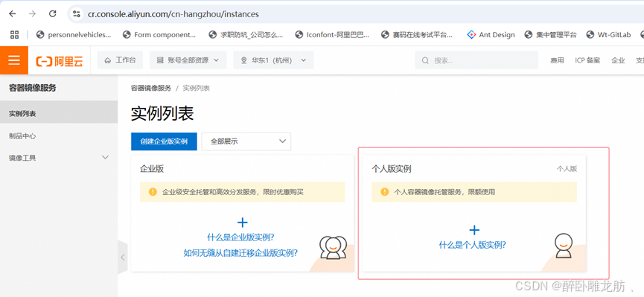The image size is (644, 297).
Task: Collapse the sidebar with the arrow handle
Action: click(x=122, y=258)
